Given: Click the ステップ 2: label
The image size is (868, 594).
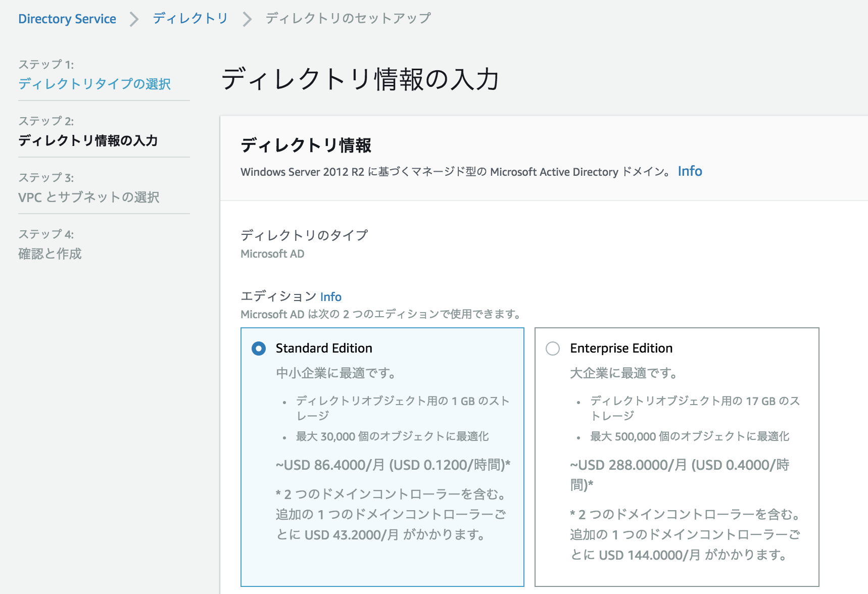Looking at the screenshot, I should 46,121.
